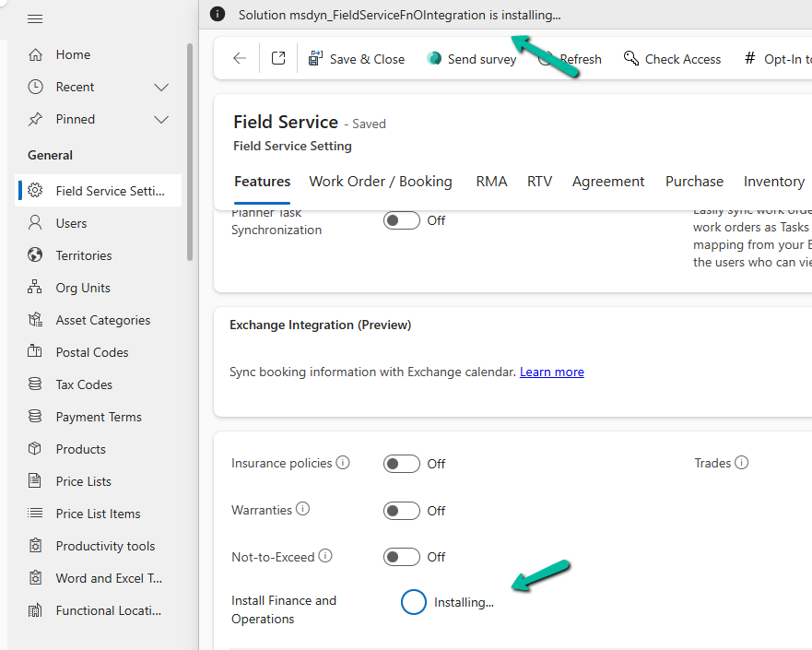Switch to Work Order / Booking tab

pos(381,182)
